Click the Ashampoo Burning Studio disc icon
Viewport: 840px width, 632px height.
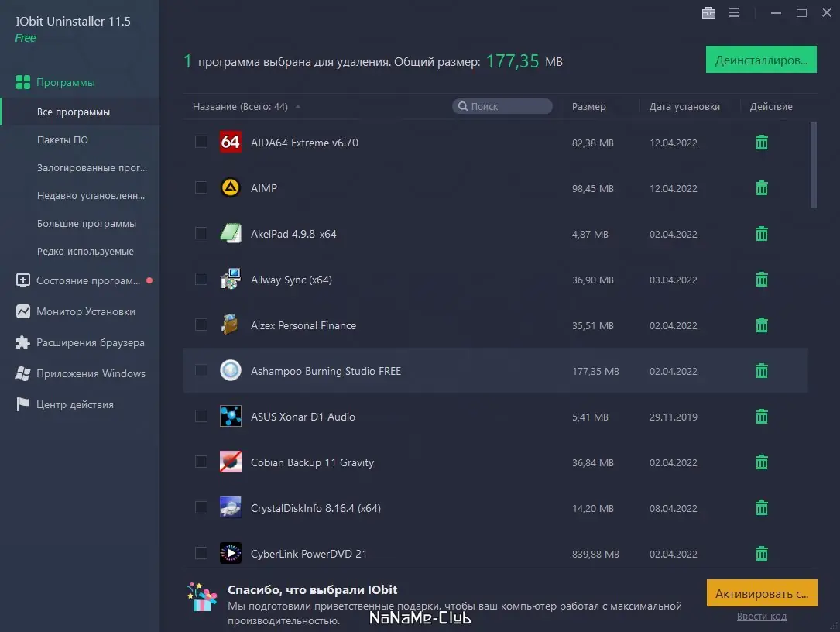point(231,370)
